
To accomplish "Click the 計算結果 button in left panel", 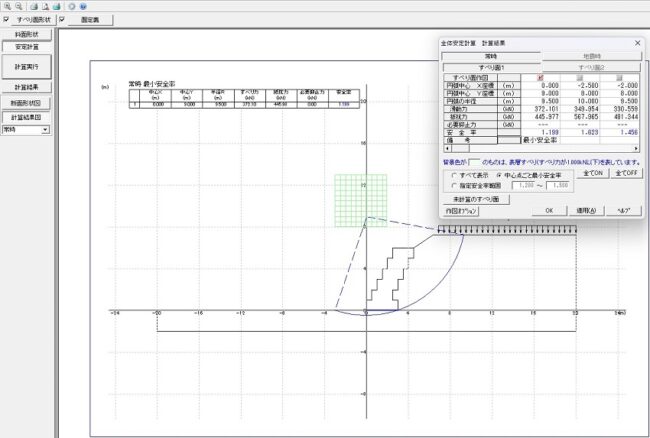I will pos(27,87).
